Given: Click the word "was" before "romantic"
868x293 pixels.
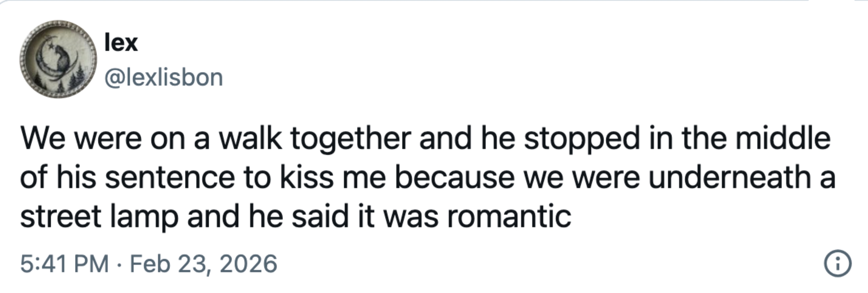Looking at the screenshot, I should 411,216.
